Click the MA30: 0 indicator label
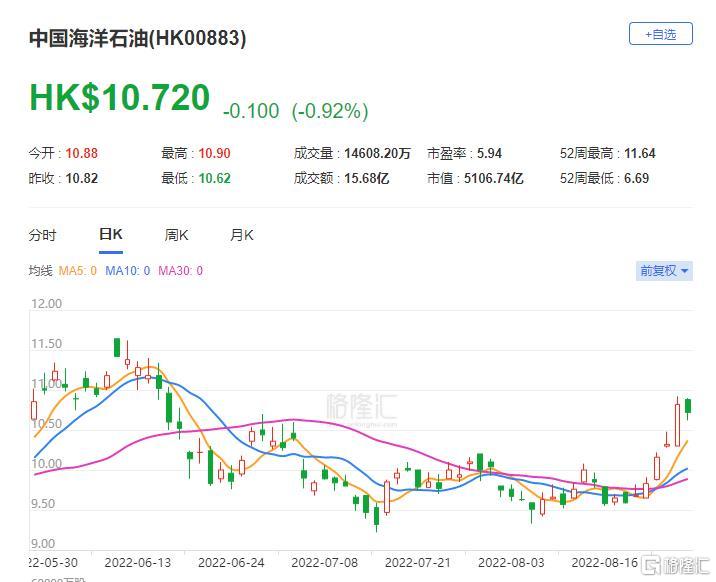 pyautogui.click(x=180, y=271)
